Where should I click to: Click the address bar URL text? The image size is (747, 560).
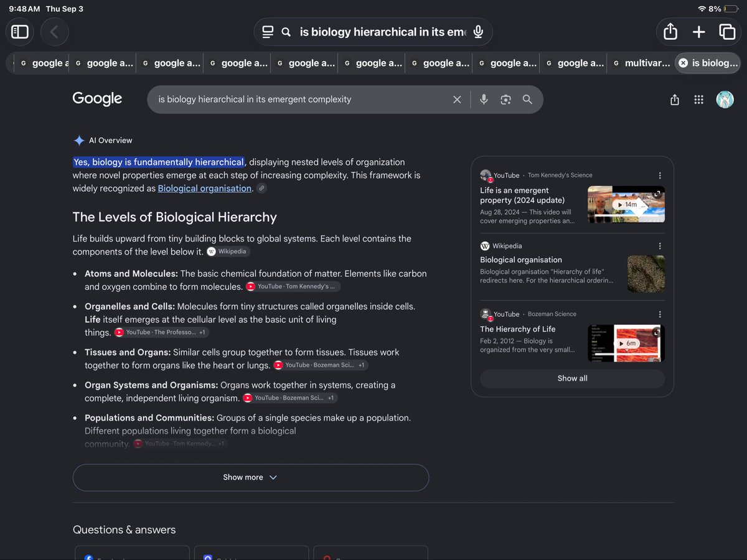pos(382,32)
